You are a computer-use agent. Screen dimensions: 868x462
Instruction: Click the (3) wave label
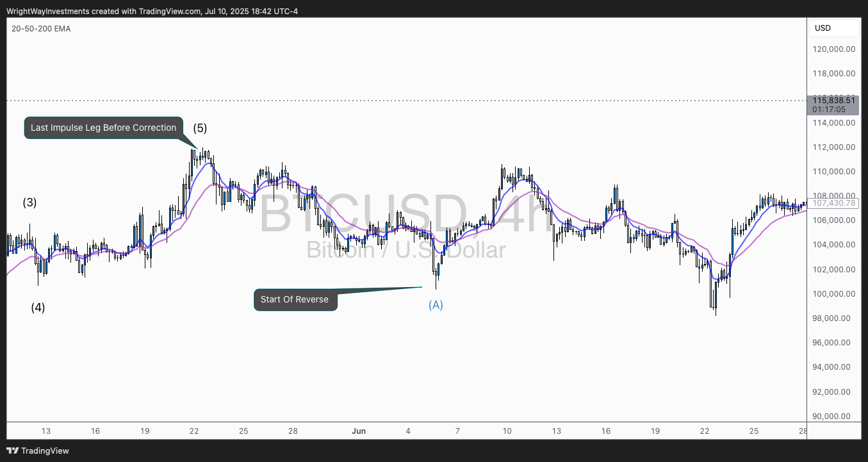click(x=29, y=202)
